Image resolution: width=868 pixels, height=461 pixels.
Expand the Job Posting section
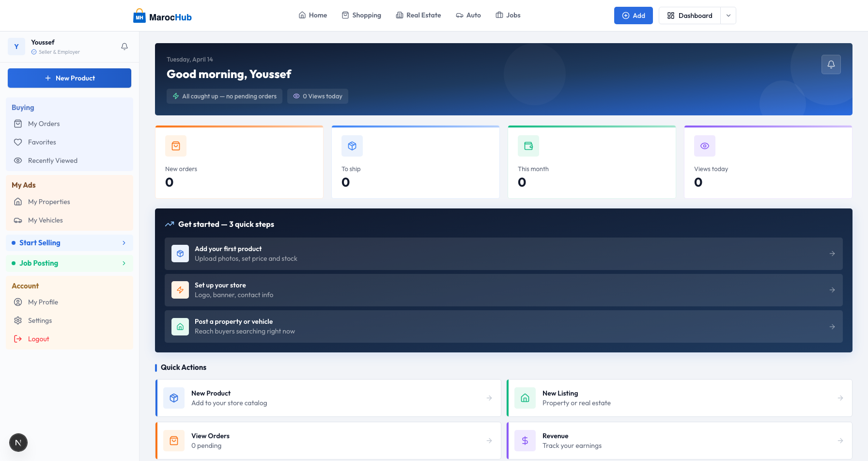69,263
